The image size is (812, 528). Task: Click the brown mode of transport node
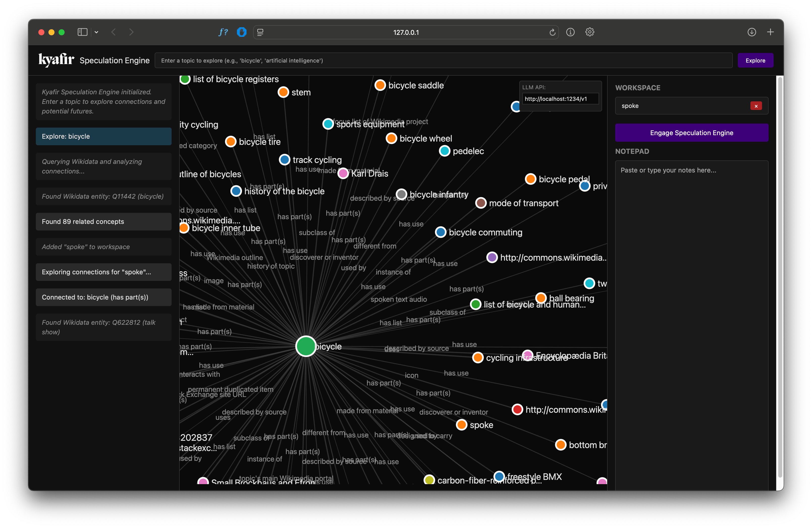tap(481, 203)
